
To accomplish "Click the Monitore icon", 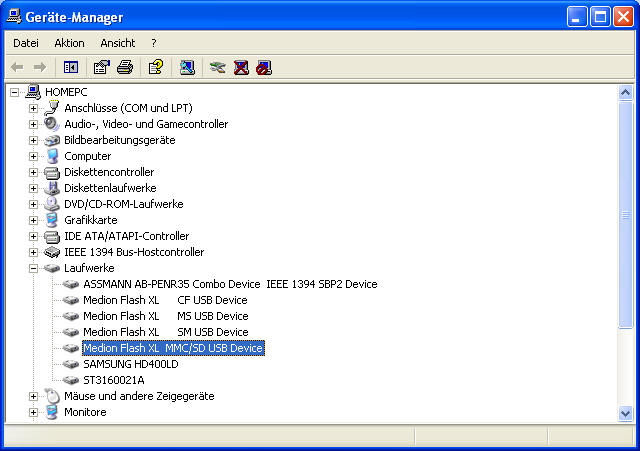I will point(52,412).
